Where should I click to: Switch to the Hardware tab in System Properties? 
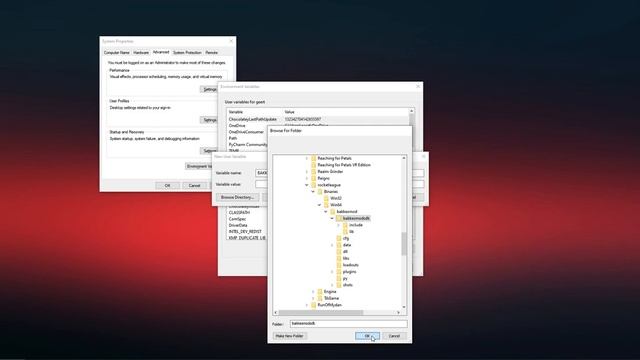pos(141,53)
